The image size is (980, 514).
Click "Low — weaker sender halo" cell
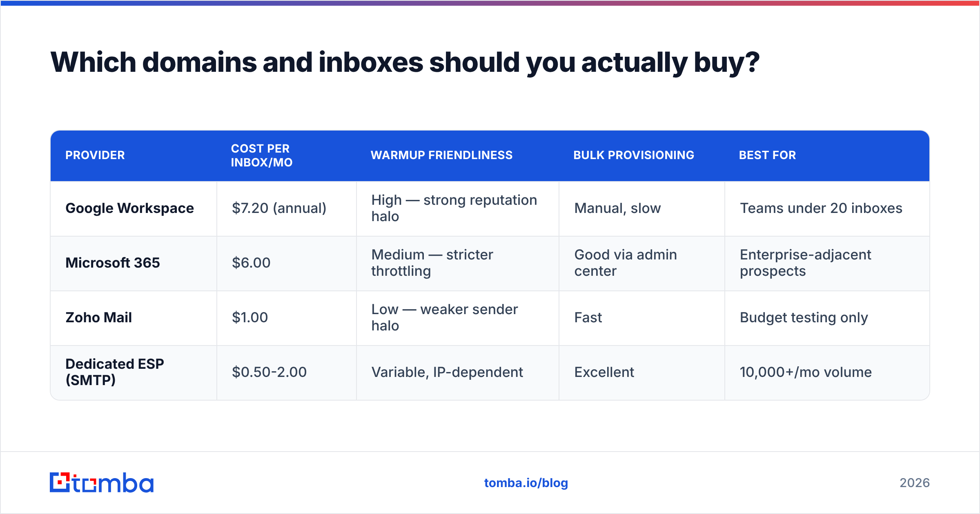[x=458, y=318]
